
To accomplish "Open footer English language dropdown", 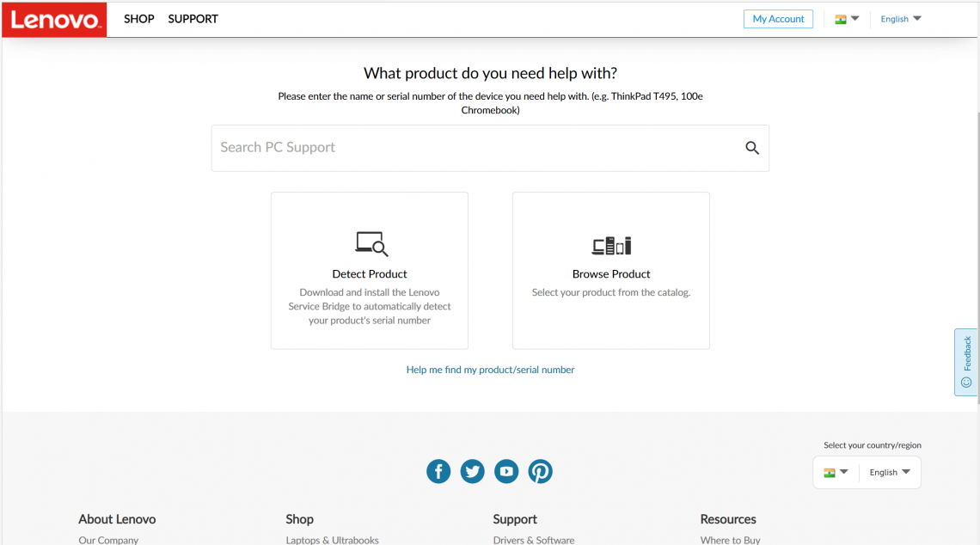I will (x=889, y=472).
